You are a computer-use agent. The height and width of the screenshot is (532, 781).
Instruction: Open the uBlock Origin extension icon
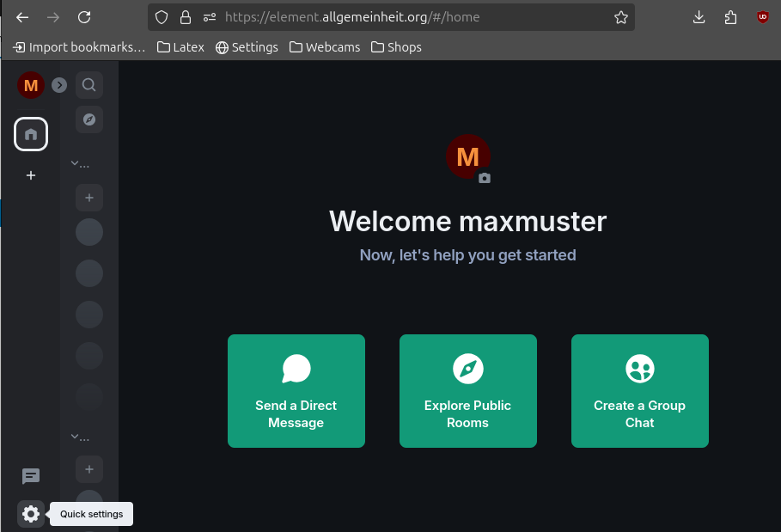pos(762,17)
